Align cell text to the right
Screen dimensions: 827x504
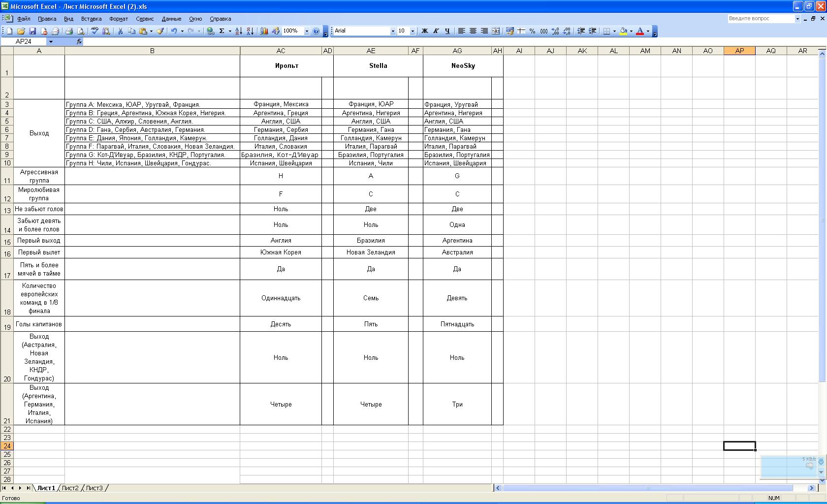pyautogui.click(x=484, y=31)
